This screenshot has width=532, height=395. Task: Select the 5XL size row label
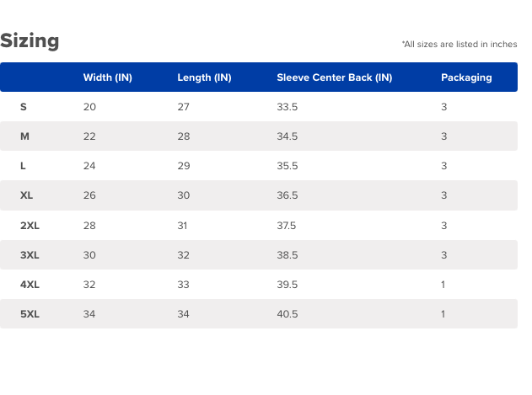click(x=30, y=314)
